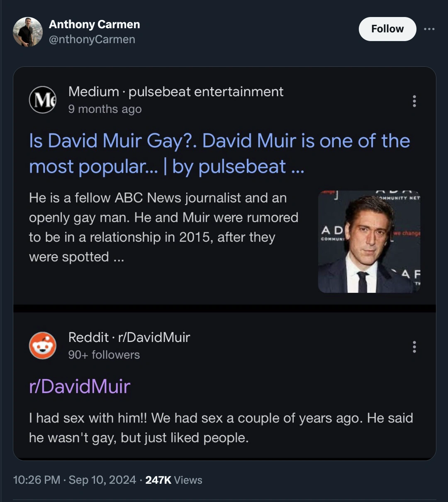Viewport: 448px width, 502px height.
Task: Click Anthony Carmen's profile avatar
Action: coord(28,32)
